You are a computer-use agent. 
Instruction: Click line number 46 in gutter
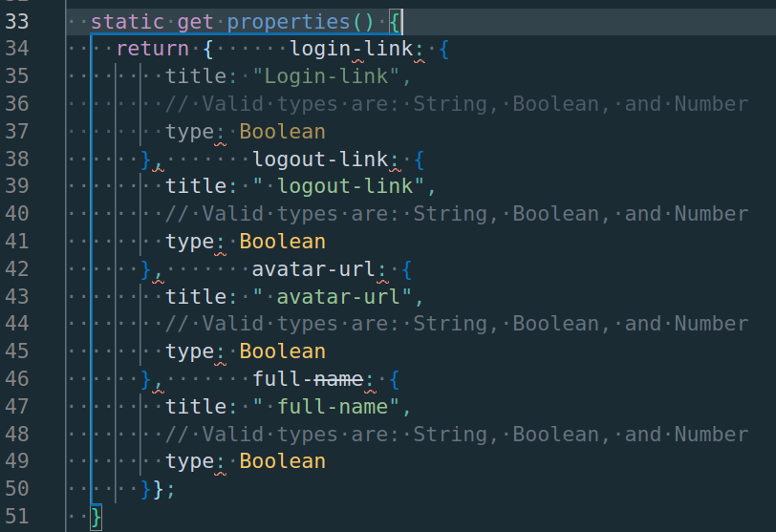(17, 379)
